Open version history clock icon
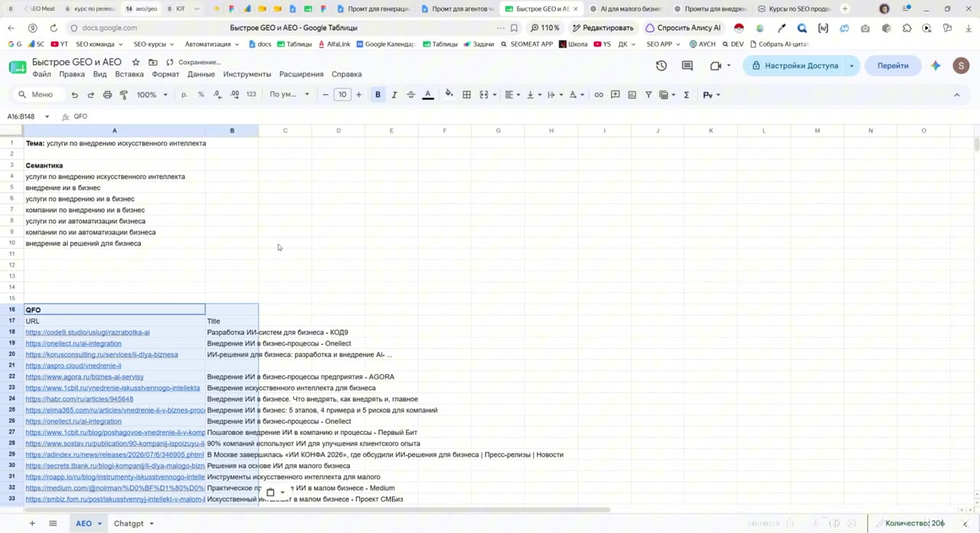The width and height of the screenshot is (980, 533). pyautogui.click(x=661, y=66)
